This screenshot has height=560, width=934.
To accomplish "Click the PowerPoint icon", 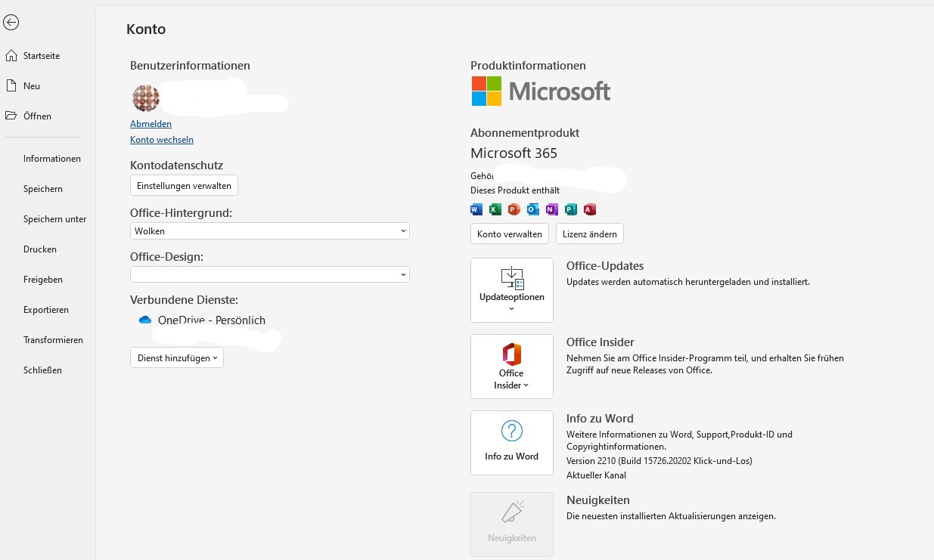I will (514, 209).
